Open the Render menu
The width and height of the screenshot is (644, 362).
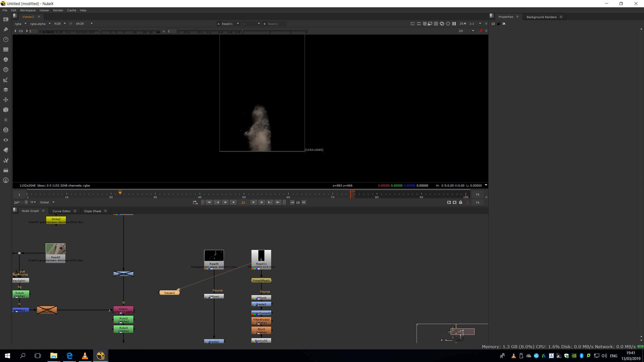[x=58, y=10]
